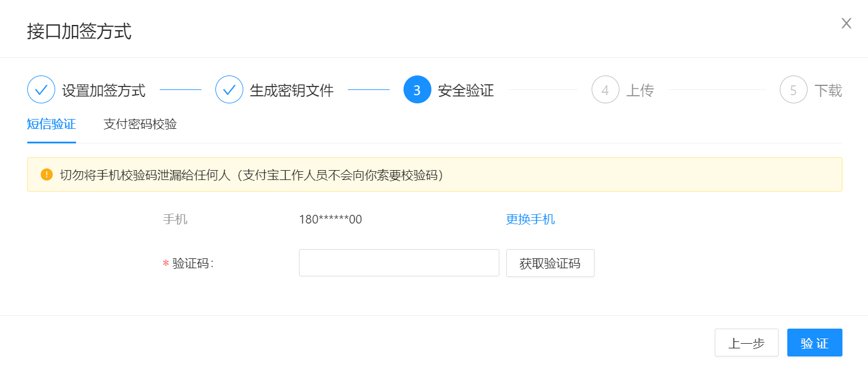This screenshot has width=868, height=371.
Task: Switch to the 支付密码校验 tab
Action: [140, 124]
